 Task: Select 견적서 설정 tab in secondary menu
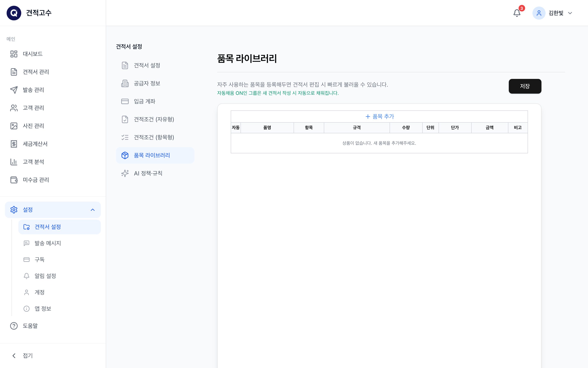[x=155, y=65]
